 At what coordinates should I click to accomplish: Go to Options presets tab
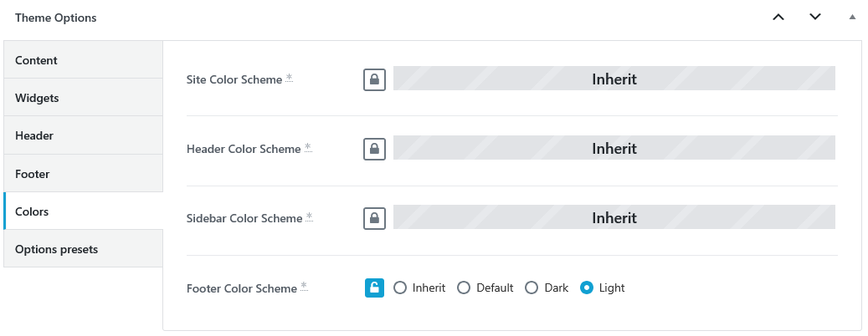click(83, 249)
